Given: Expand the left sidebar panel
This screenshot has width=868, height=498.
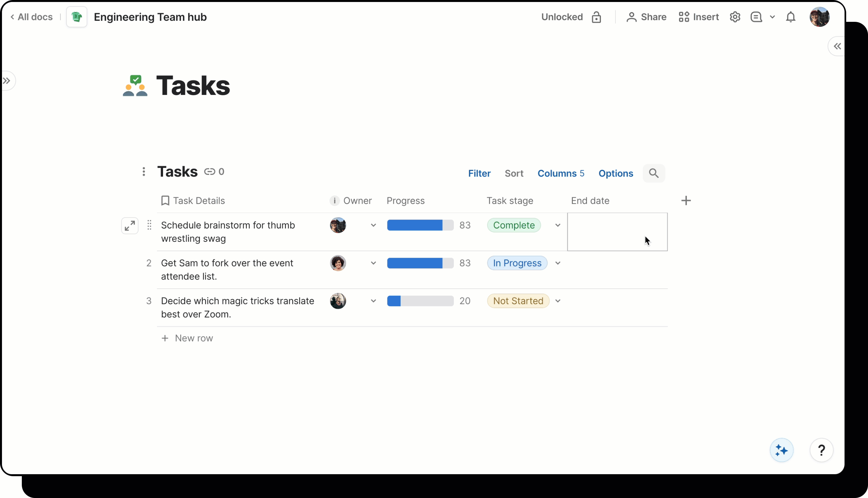Looking at the screenshot, I should (7, 81).
